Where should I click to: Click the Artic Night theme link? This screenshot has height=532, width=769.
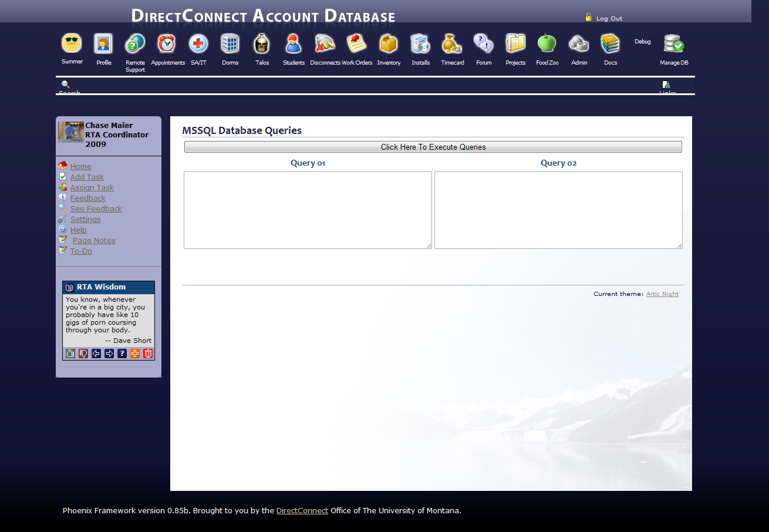point(662,294)
